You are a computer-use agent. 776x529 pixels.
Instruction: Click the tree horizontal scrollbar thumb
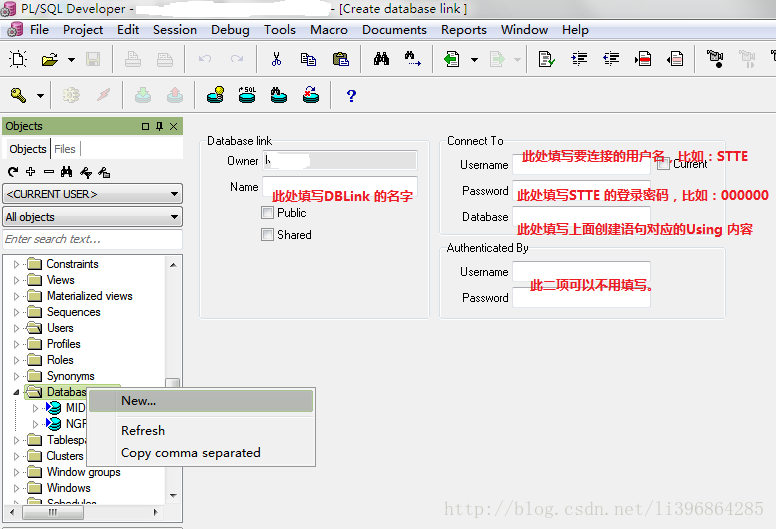tap(53, 513)
